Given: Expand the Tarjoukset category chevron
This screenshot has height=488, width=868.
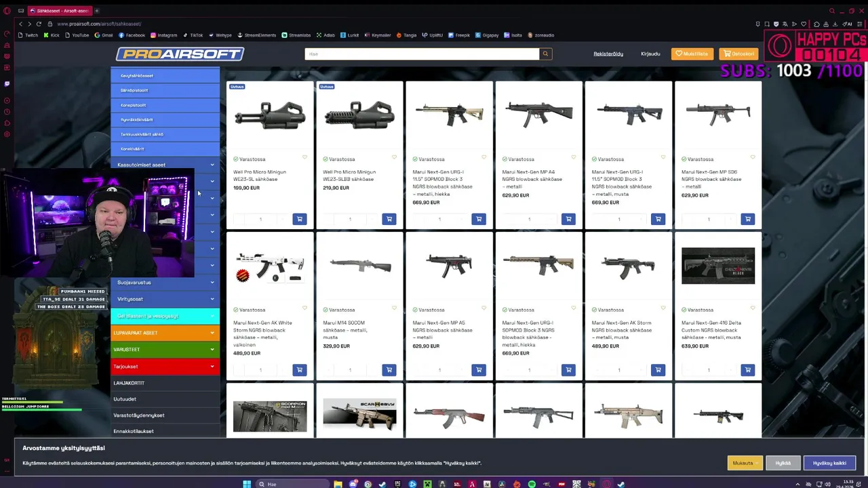Looking at the screenshot, I should tap(212, 367).
